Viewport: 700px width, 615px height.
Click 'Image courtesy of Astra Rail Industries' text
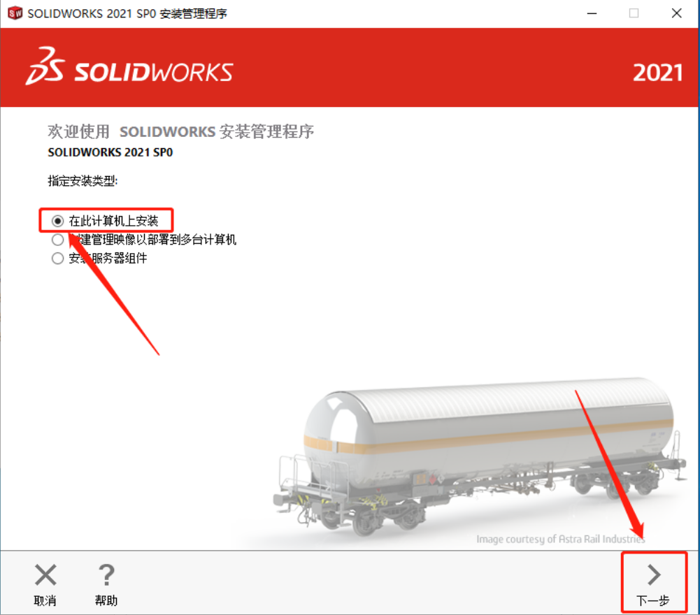[x=561, y=539]
